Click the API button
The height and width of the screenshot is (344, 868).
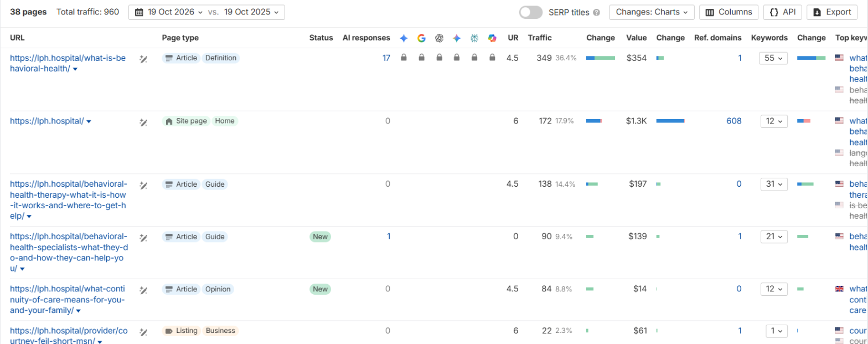(x=782, y=12)
